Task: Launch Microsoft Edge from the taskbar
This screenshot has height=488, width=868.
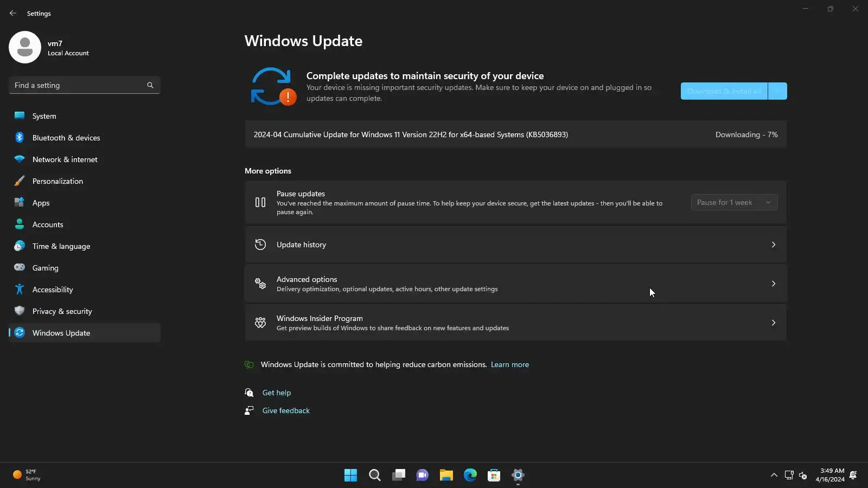Action: [x=470, y=475]
